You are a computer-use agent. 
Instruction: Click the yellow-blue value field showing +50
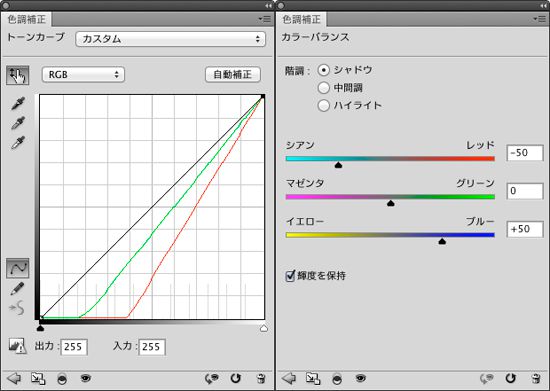pyautogui.click(x=525, y=229)
